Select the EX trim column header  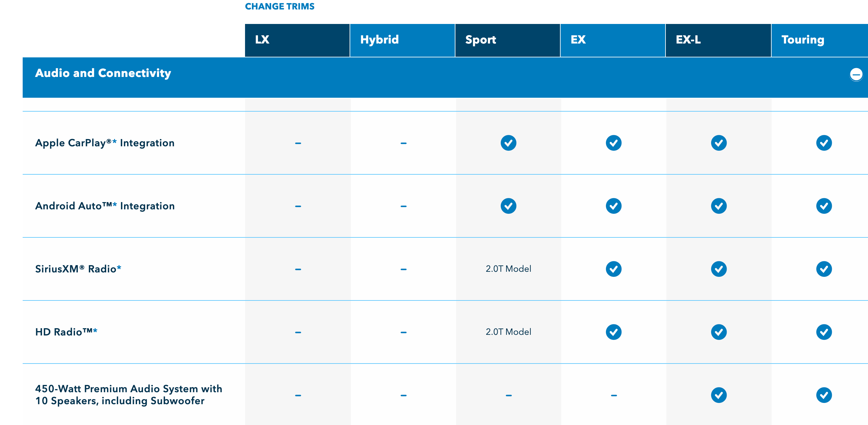tap(613, 40)
